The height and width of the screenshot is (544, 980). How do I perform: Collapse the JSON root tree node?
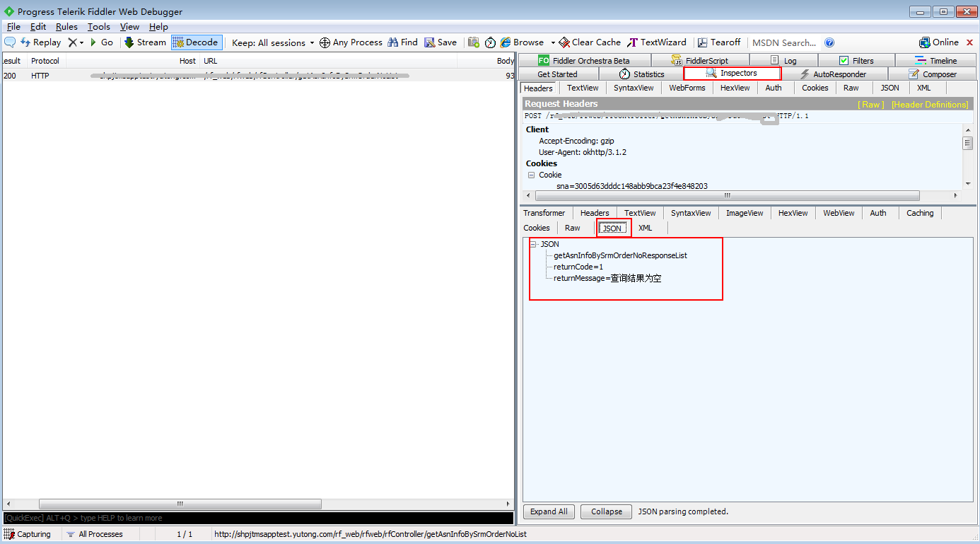533,244
